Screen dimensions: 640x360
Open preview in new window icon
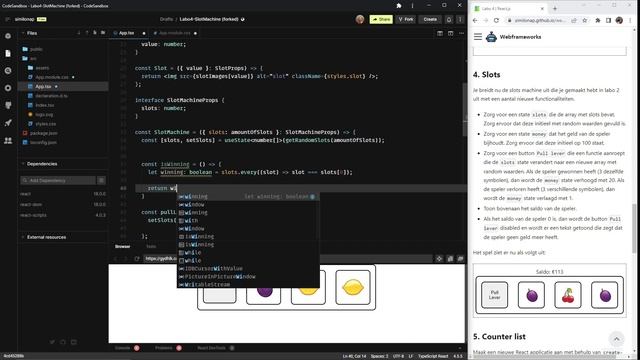pyautogui.click(x=460, y=258)
